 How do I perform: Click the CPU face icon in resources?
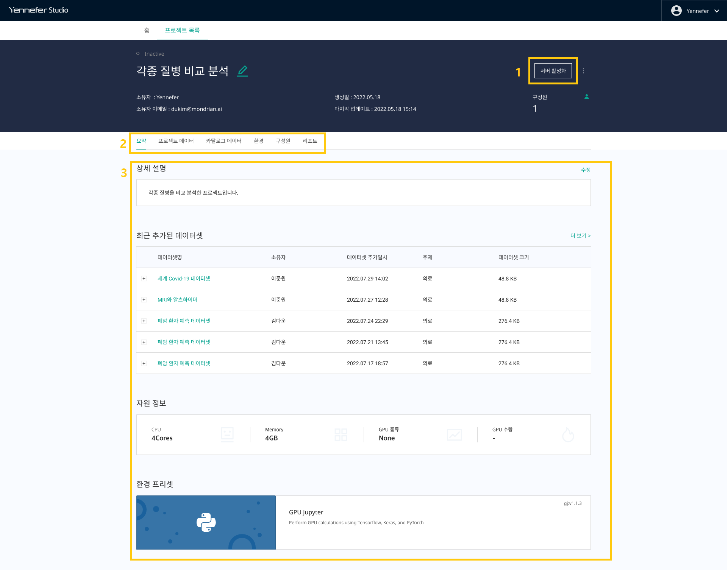click(227, 435)
